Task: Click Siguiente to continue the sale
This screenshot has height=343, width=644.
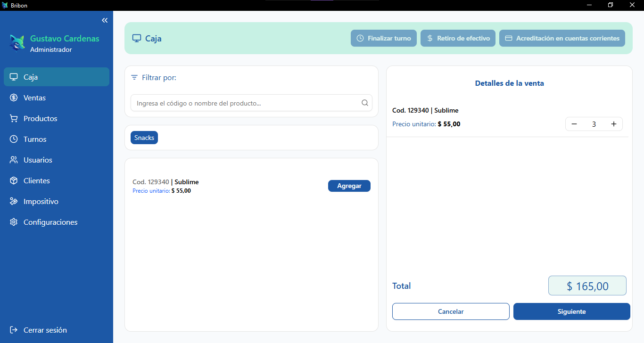Action: [x=571, y=311]
